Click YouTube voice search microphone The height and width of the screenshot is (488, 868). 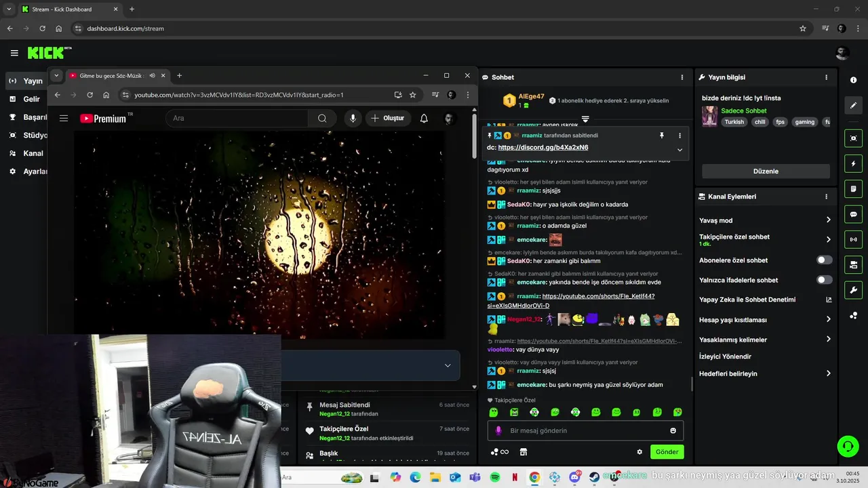click(x=353, y=118)
